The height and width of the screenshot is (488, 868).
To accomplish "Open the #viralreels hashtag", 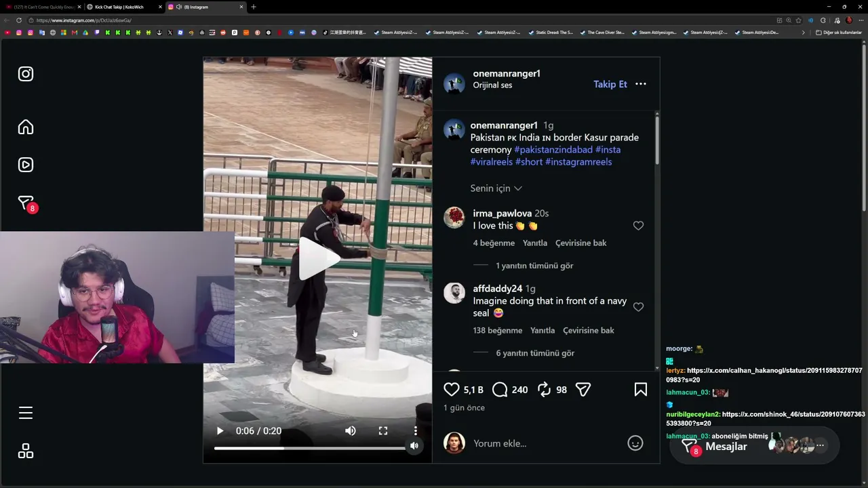I will [x=492, y=161].
